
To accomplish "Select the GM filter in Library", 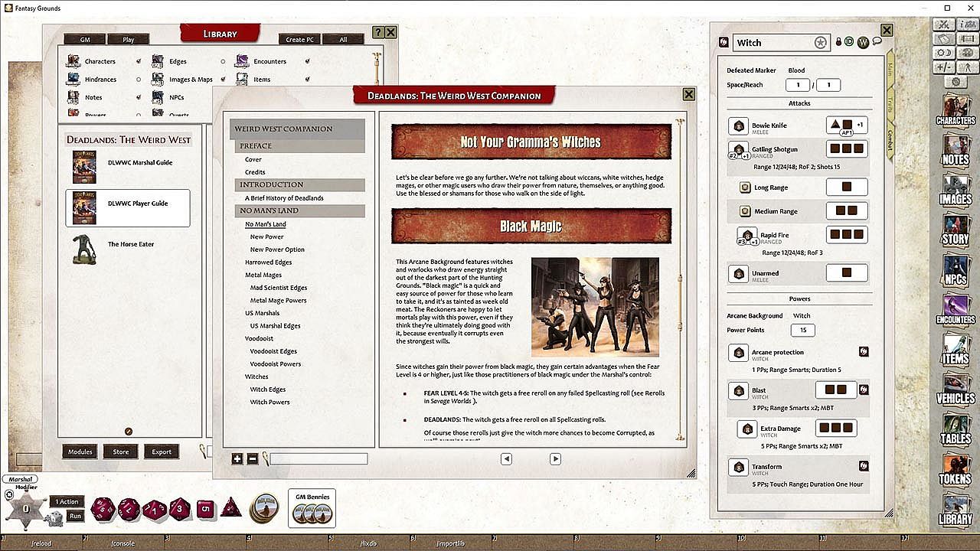I will pos(84,40).
